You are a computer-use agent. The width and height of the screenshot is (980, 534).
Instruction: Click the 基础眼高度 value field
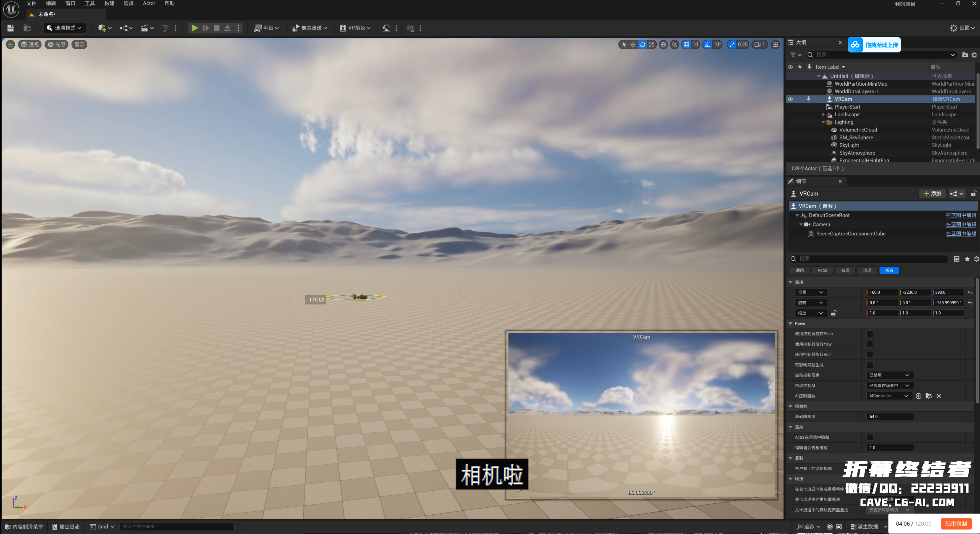[x=890, y=417]
